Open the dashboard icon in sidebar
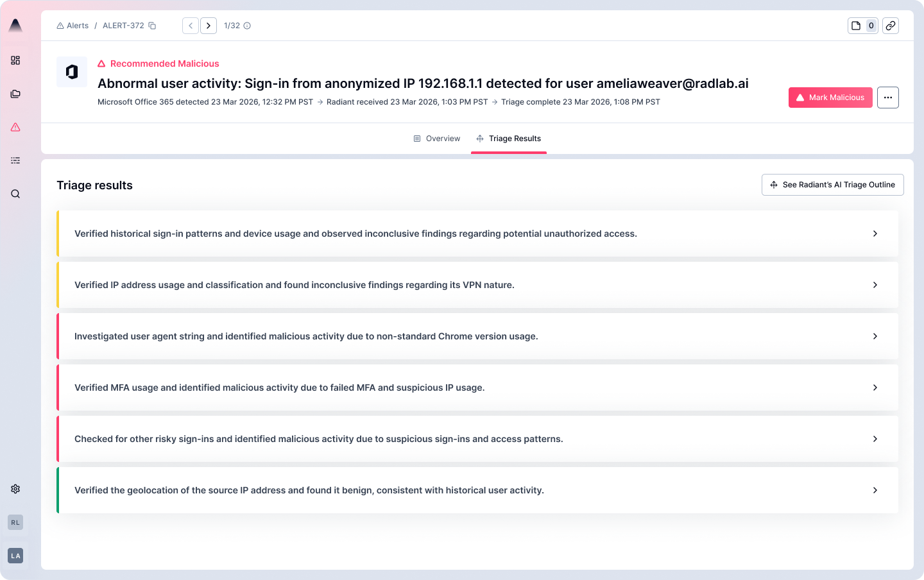 click(15, 60)
